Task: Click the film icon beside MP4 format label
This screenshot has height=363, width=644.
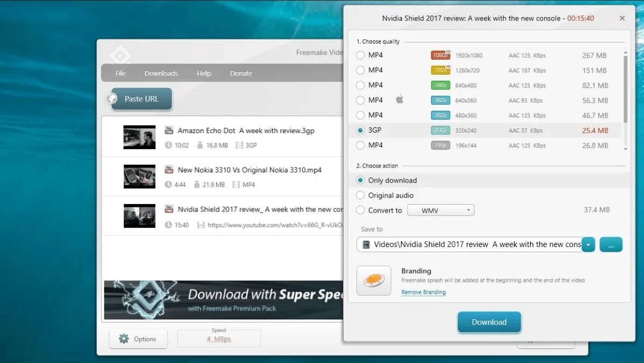Action: click(236, 185)
